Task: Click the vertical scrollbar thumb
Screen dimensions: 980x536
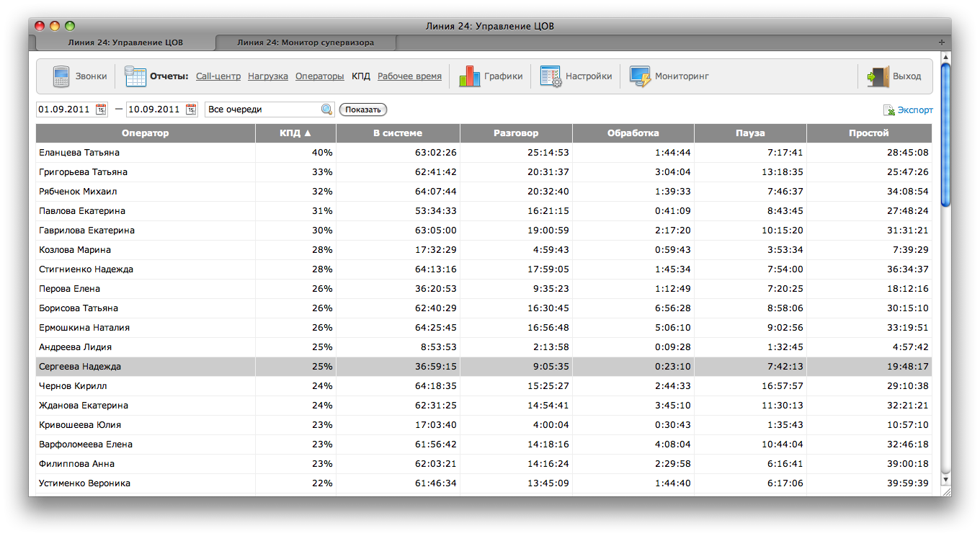Action: (945, 134)
